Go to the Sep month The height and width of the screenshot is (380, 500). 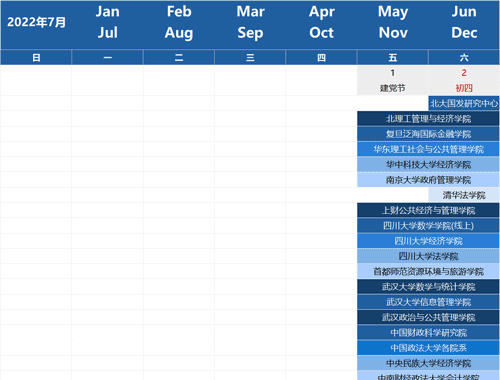point(250,33)
